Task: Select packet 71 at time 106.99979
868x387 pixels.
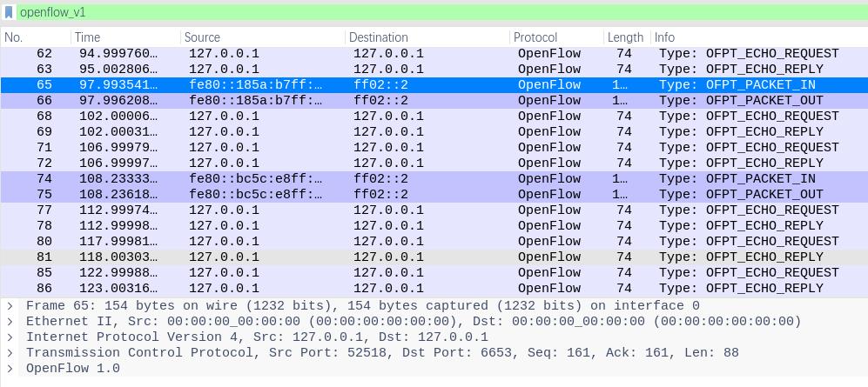Action: (434, 148)
